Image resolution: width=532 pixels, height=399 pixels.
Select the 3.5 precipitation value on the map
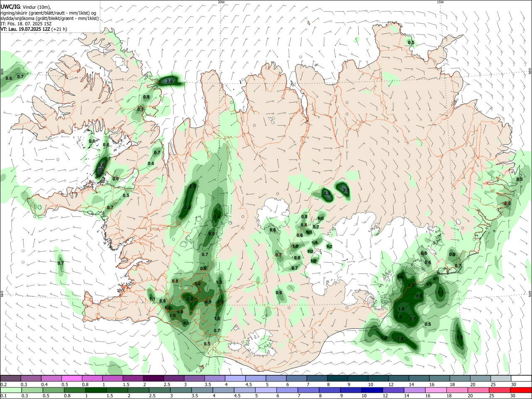346,190
